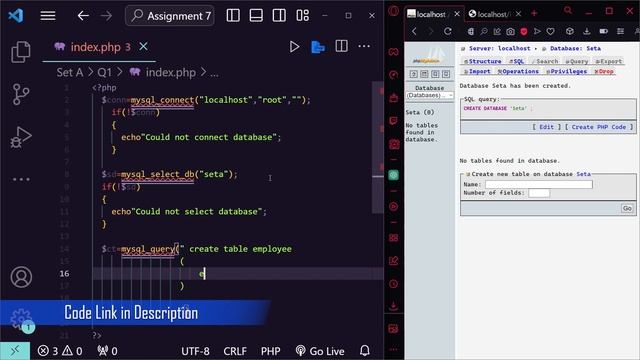Open the Accounts menu in VS Code
Image resolution: width=640 pixels, height=360 pixels.
point(21,277)
